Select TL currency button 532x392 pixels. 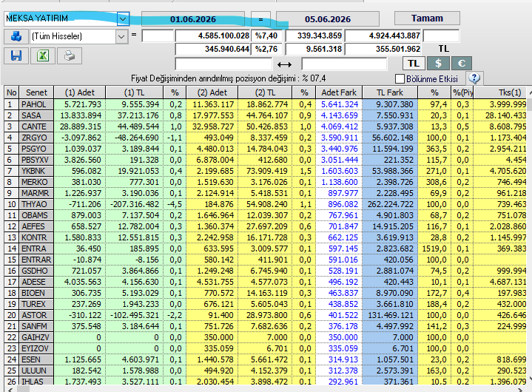coord(414,64)
